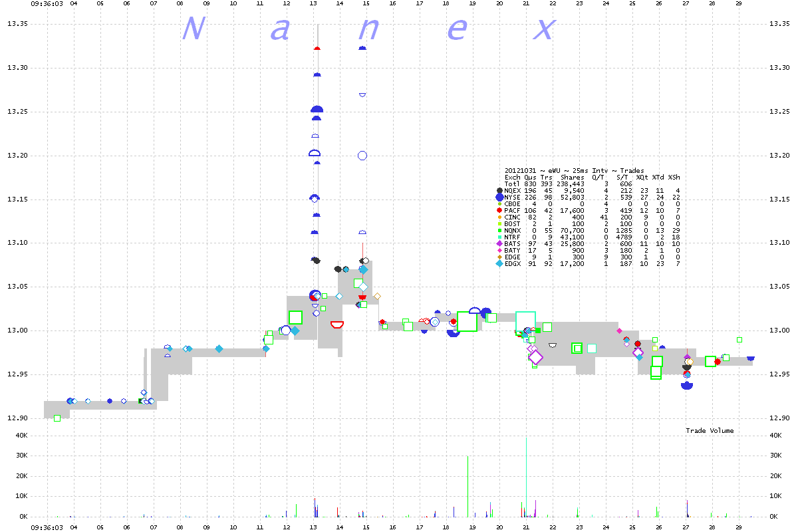This screenshot has height=532, width=798.
Task: Click the '%Qt' column header
Action: click(642, 178)
